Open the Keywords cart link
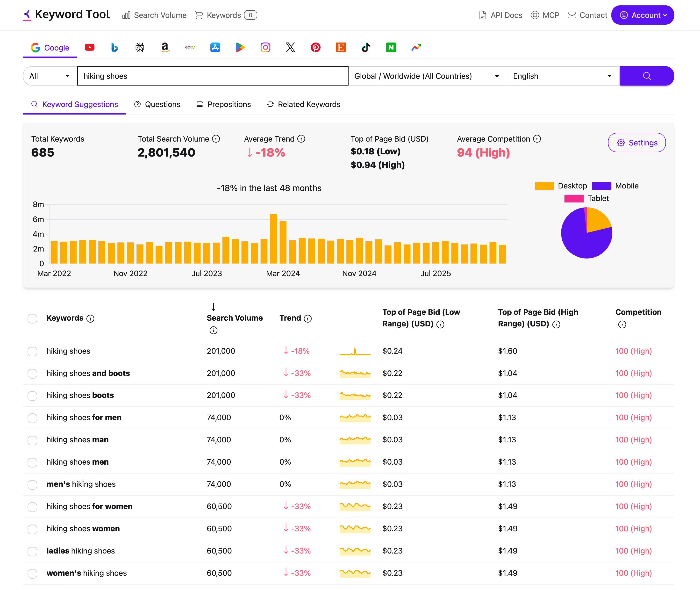700x590 pixels. point(226,15)
